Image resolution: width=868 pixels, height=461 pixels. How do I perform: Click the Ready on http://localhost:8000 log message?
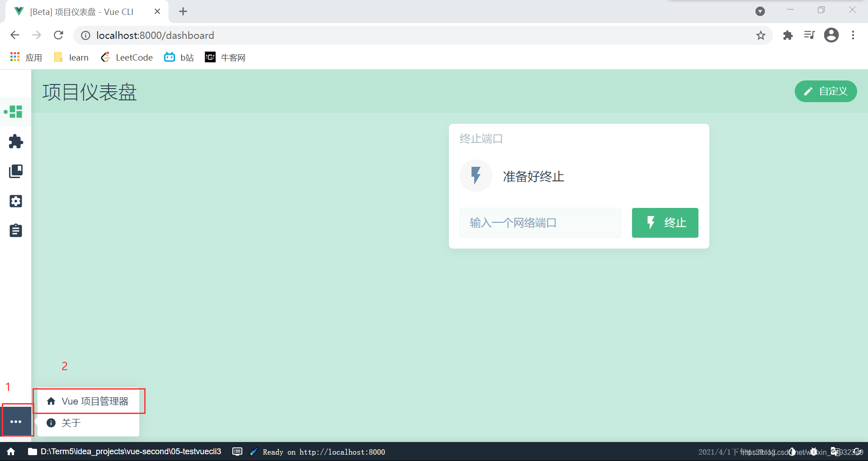[x=324, y=452]
